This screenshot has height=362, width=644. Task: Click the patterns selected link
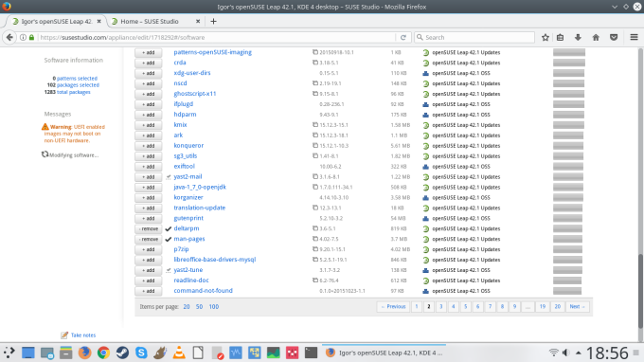(x=77, y=78)
